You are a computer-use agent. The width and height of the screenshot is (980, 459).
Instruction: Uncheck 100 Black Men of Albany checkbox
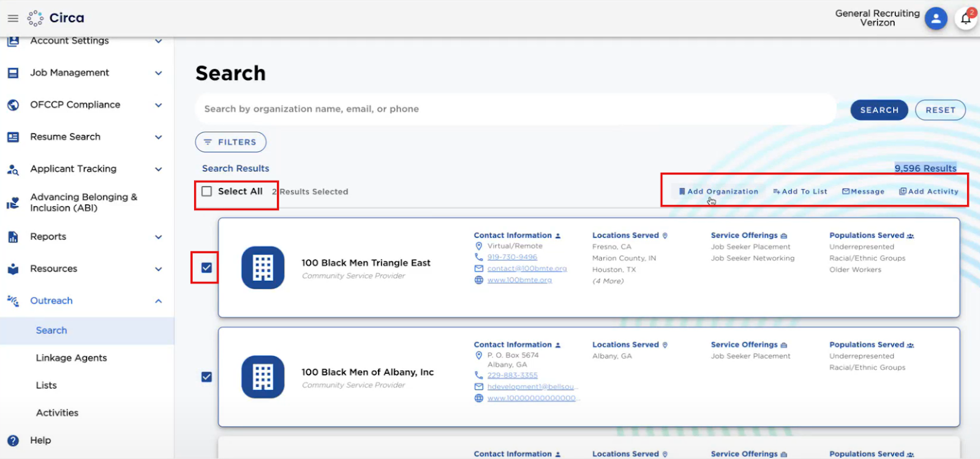206,377
